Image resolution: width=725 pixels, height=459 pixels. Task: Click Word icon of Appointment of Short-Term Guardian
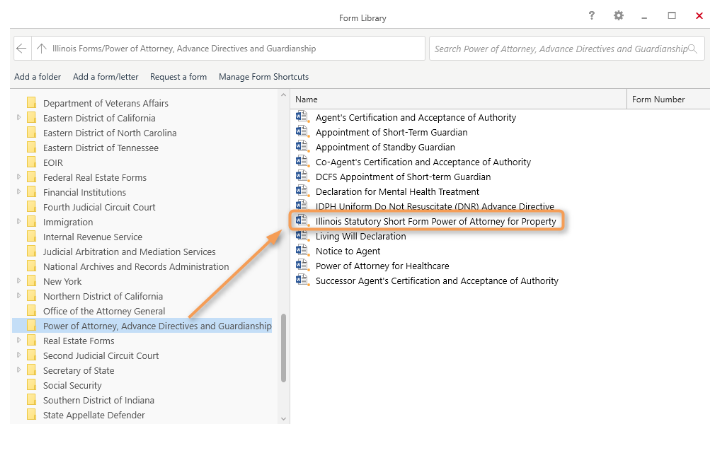(302, 131)
